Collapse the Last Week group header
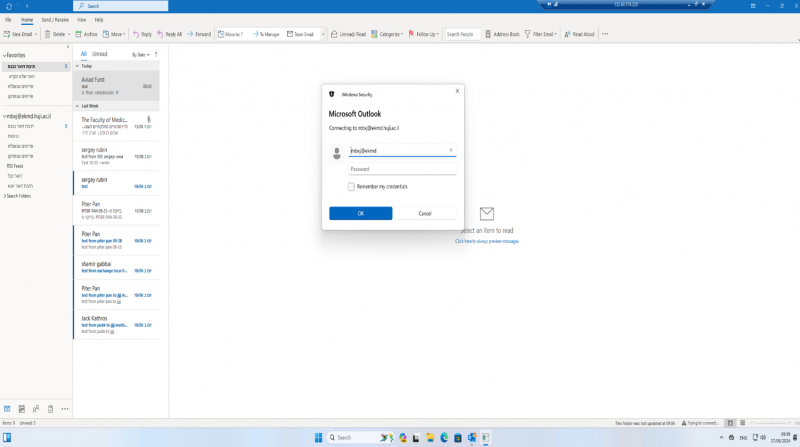Viewport: 800px width, 447px height. tap(78, 106)
